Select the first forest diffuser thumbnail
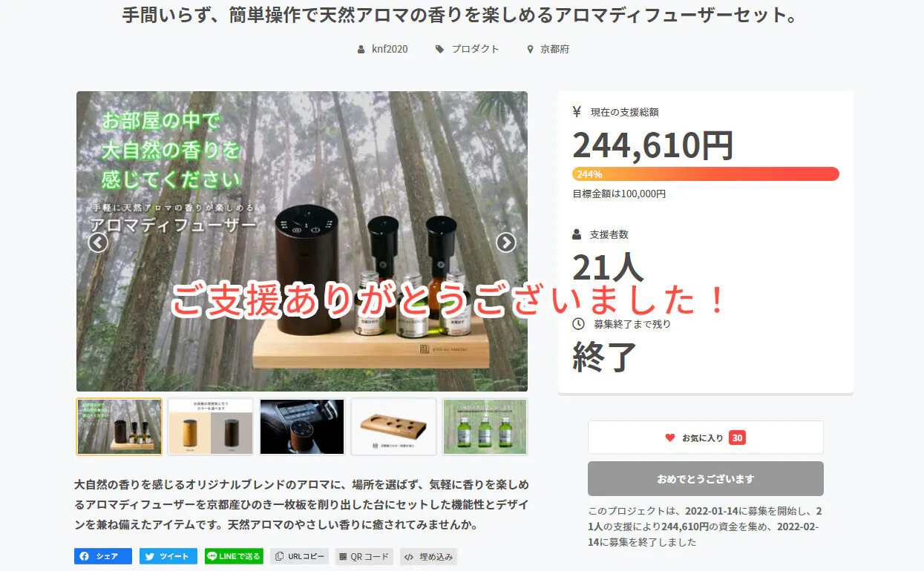 tap(119, 426)
